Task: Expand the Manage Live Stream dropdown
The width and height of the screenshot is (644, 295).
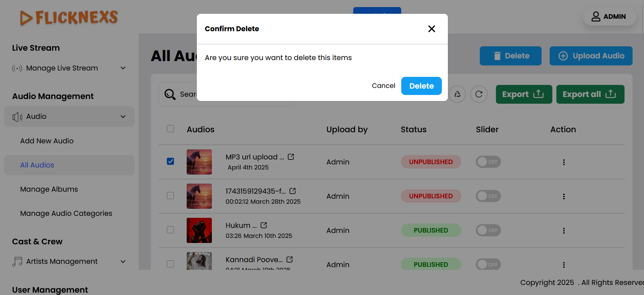Action: (x=123, y=68)
